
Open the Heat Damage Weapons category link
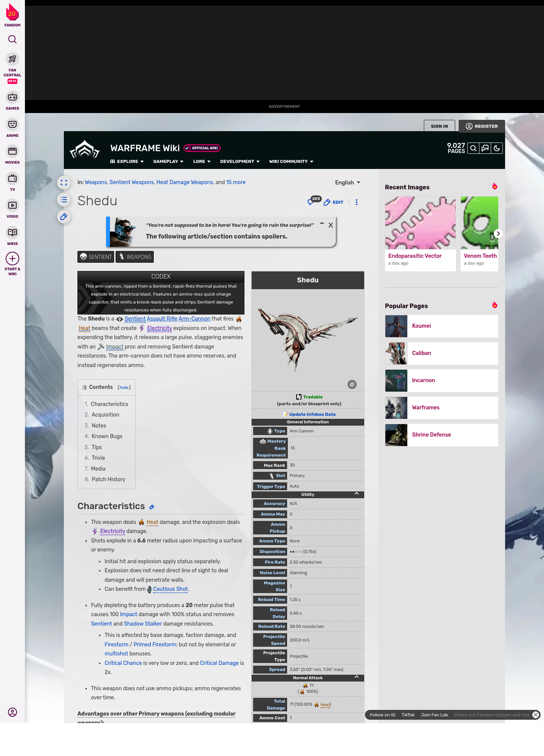coord(185,182)
